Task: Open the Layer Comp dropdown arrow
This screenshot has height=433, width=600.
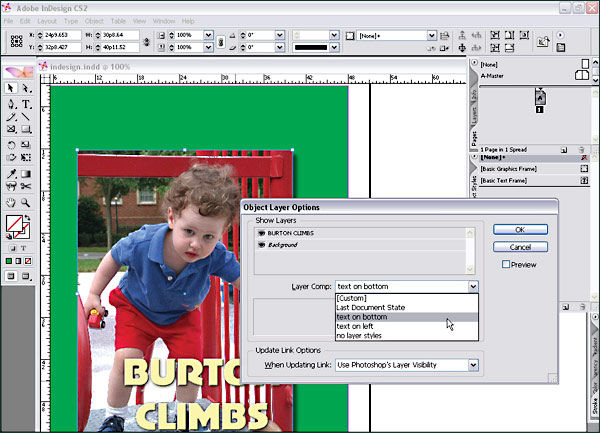Action: coord(473,286)
